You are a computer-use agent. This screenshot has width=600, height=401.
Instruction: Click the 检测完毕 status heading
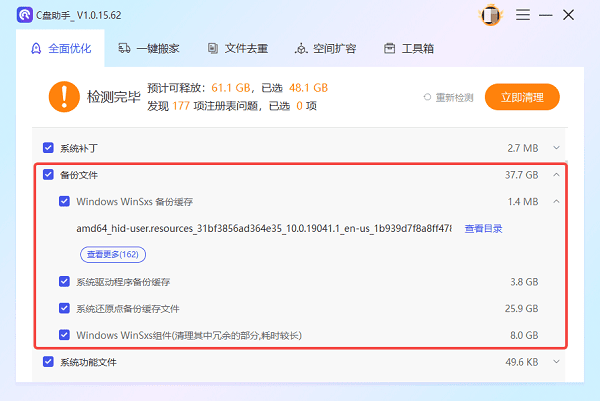point(114,97)
